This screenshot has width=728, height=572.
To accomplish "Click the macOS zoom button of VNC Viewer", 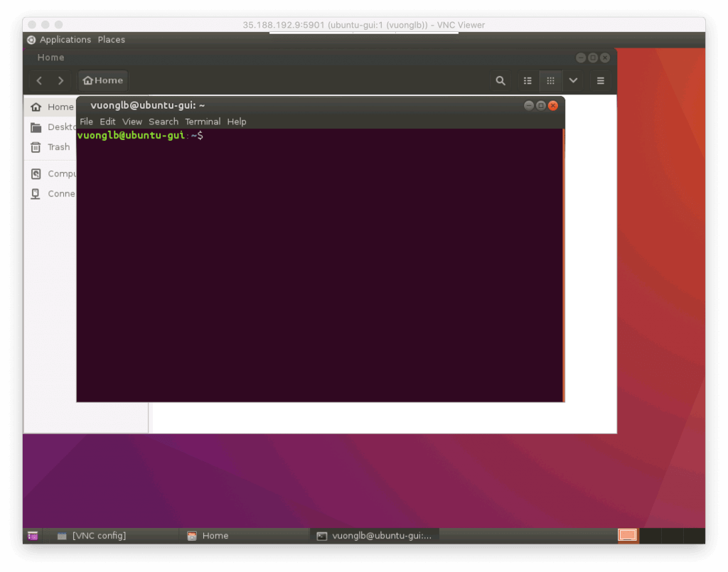I will (58, 25).
